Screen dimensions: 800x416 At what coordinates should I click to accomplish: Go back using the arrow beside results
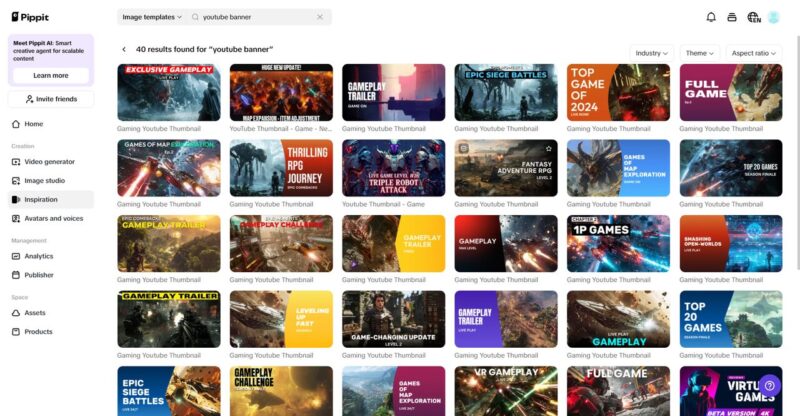click(x=124, y=50)
